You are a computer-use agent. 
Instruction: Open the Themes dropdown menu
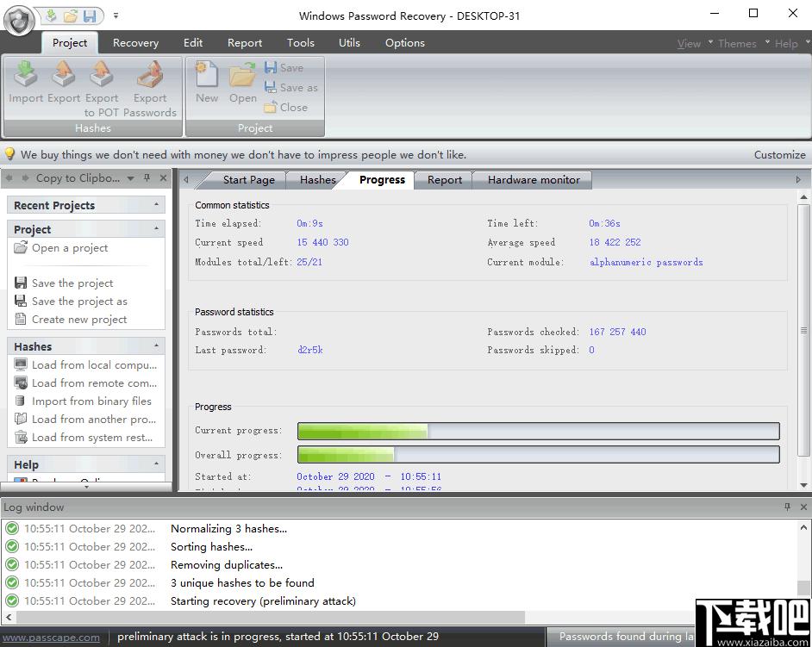[743, 43]
